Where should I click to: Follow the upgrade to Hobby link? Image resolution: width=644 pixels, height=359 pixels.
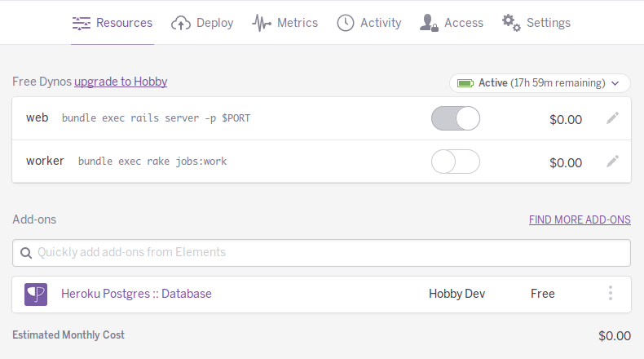[x=121, y=82]
